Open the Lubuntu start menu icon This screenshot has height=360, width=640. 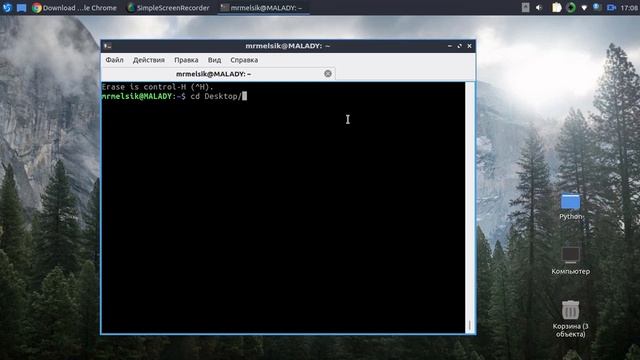[7, 7]
